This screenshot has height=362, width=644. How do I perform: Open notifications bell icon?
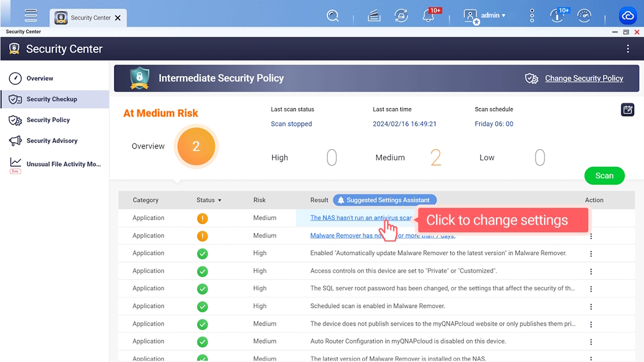428,16
